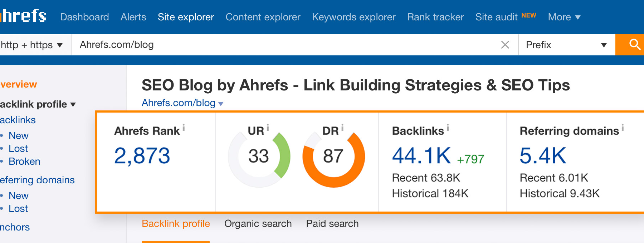Click the orange search magnifier button

(x=630, y=45)
